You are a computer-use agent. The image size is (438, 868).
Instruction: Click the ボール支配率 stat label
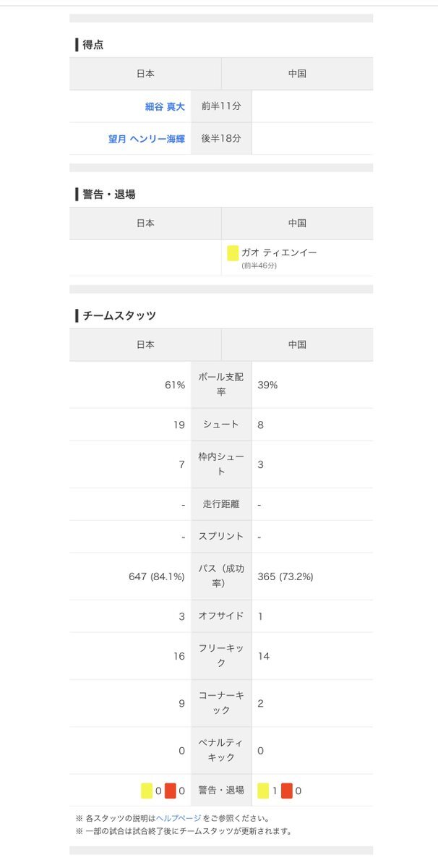coord(221,385)
